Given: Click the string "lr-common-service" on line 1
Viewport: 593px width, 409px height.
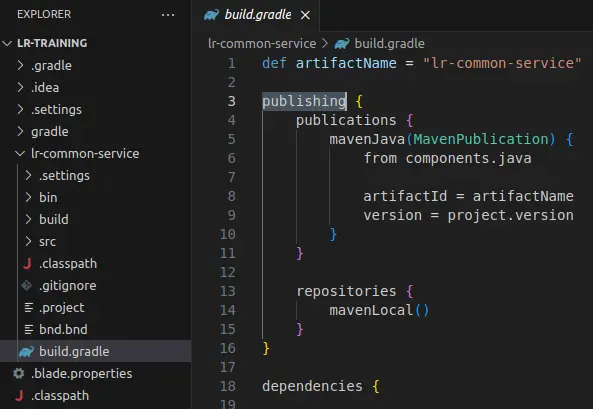Looking at the screenshot, I should pos(502,63).
